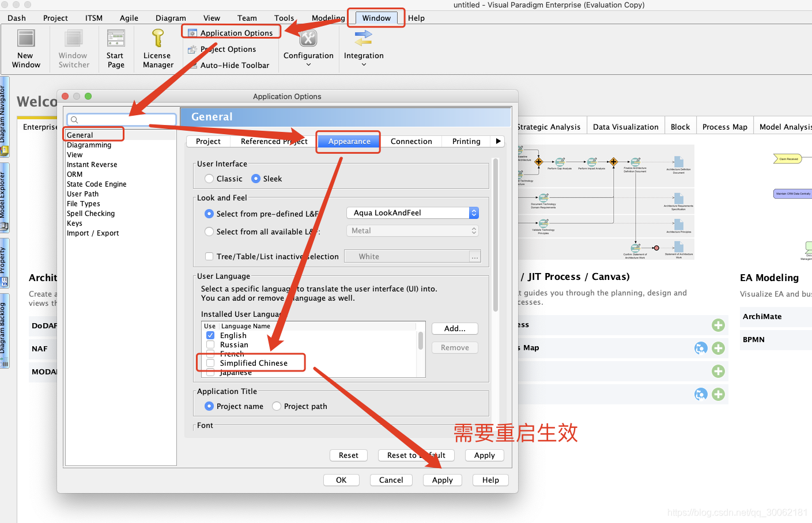Expand the Configuration dropdown chevron
This screenshot has width=812, height=523.
308,65
